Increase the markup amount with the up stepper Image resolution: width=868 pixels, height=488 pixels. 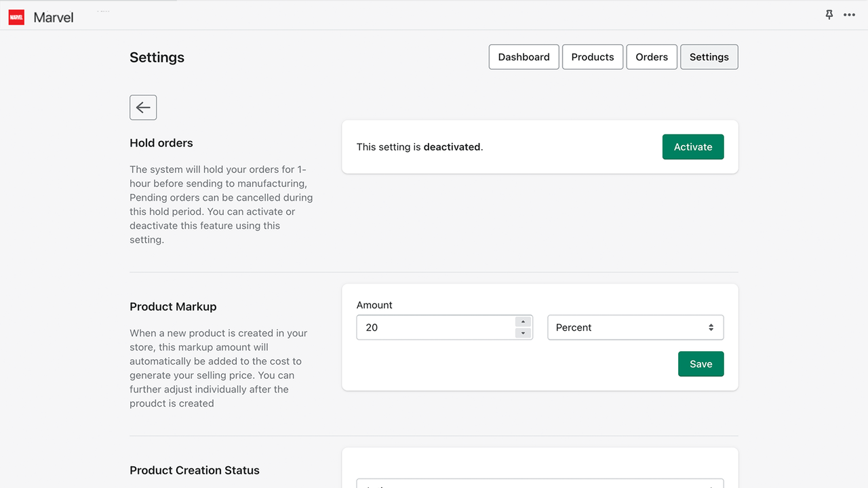(523, 322)
